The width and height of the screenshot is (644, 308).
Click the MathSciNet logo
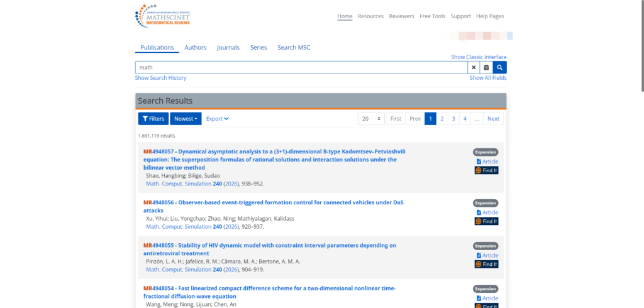(x=162, y=16)
